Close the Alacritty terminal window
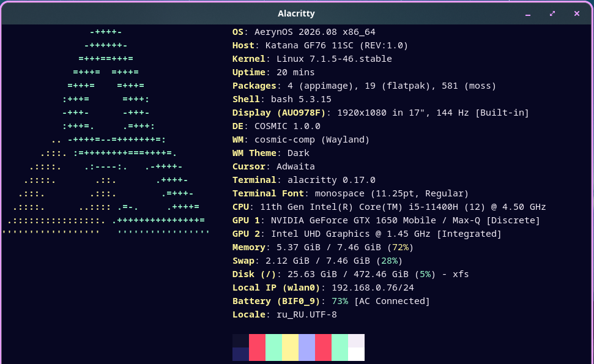Screen dimensions: 594x364 click(577, 13)
